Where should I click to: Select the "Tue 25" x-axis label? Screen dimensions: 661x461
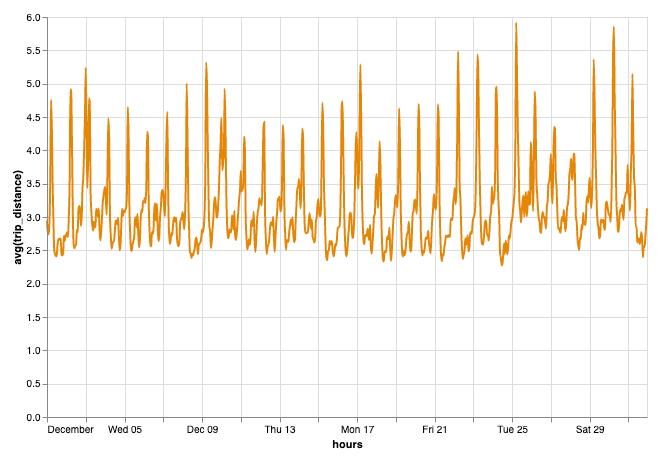click(512, 430)
